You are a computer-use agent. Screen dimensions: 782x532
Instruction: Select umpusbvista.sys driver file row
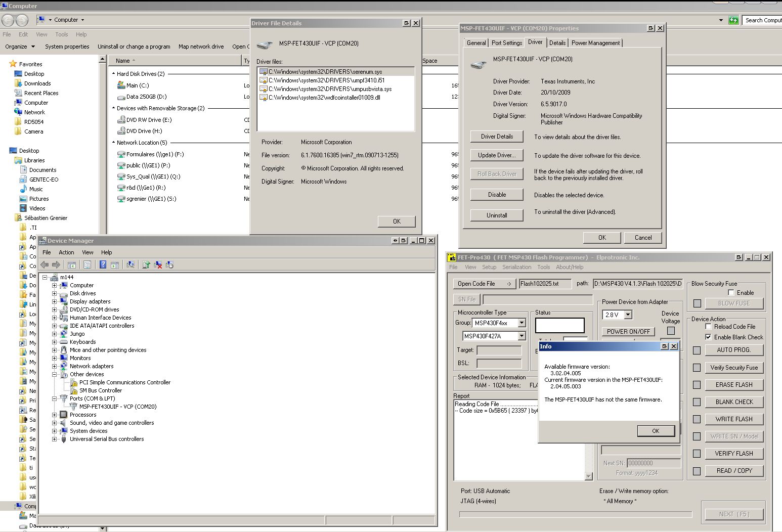click(336, 89)
